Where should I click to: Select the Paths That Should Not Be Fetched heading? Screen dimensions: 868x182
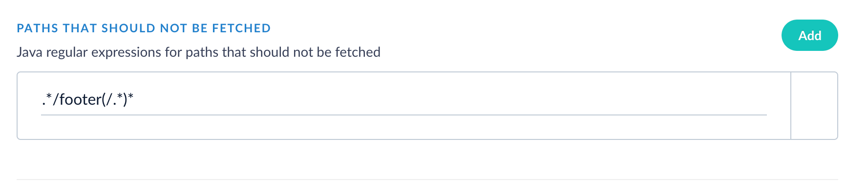pyautogui.click(x=144, y=28)
